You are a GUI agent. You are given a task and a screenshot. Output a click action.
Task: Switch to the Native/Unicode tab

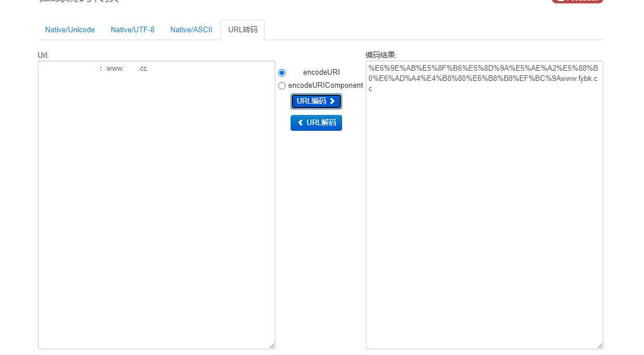point(70,30)
